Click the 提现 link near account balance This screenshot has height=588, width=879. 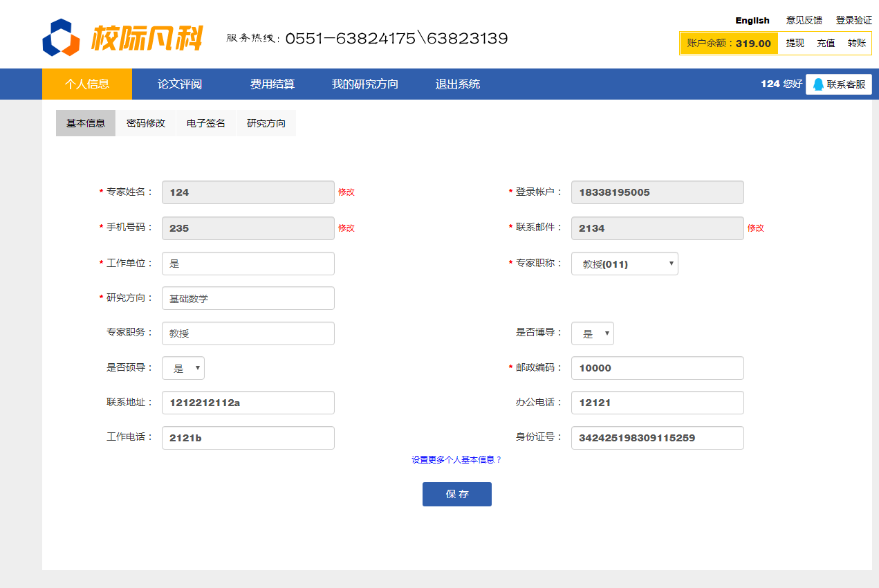pyautogui.click(x=795, y=43)
